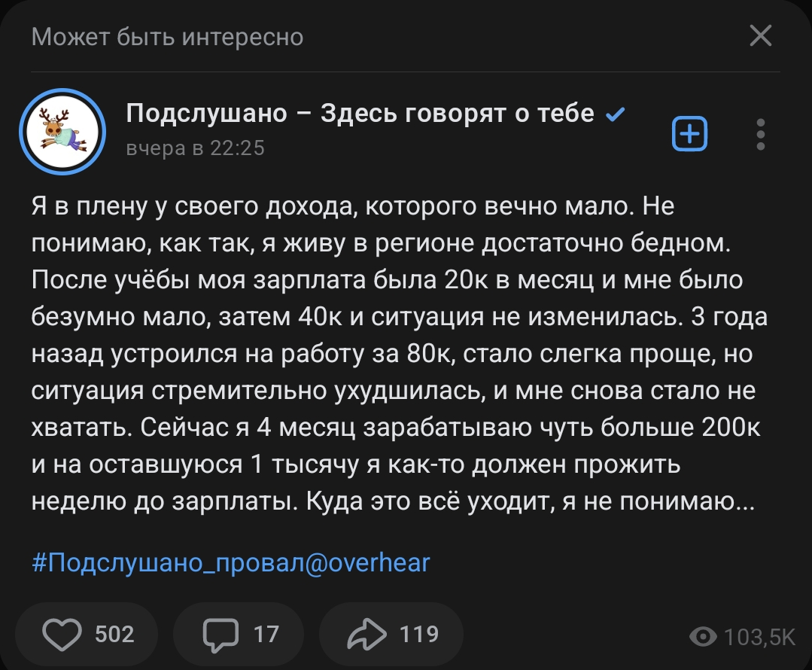The image size is (812, 670).
Task: Click the 502 likes counter
Action: click(114, 635)
